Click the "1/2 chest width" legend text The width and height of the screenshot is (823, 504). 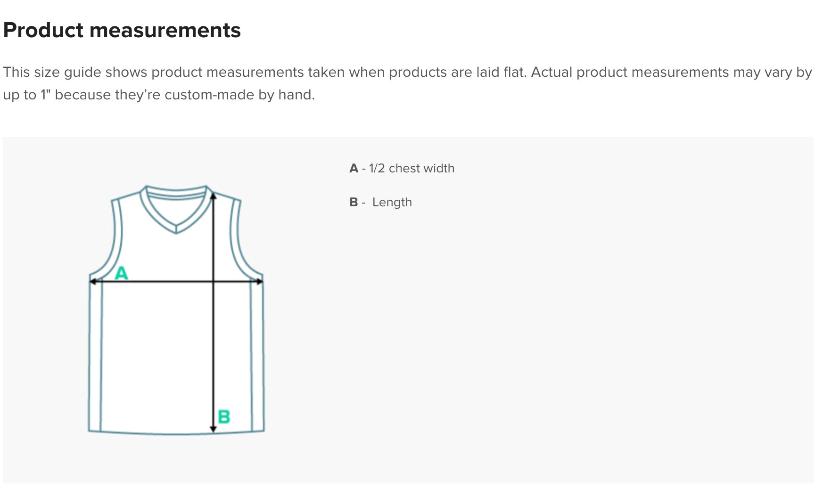point(411,168)
